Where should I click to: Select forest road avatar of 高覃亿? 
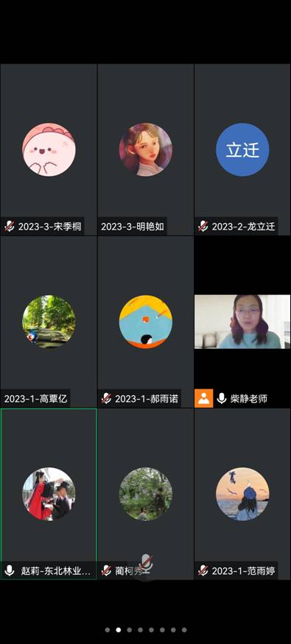[49, 322]
